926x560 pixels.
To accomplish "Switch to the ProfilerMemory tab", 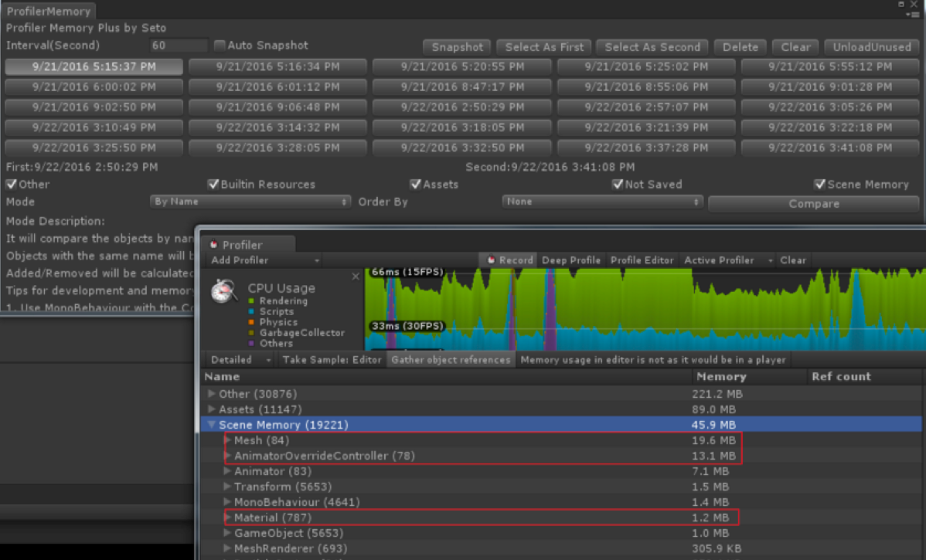I will pyautogui.click(x=49, y=11).
